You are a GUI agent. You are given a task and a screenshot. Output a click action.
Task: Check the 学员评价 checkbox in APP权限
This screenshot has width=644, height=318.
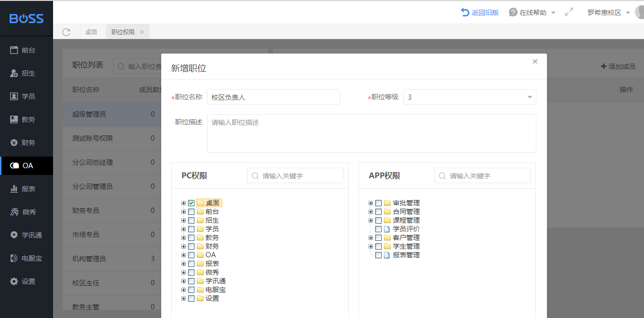(379, 229)
